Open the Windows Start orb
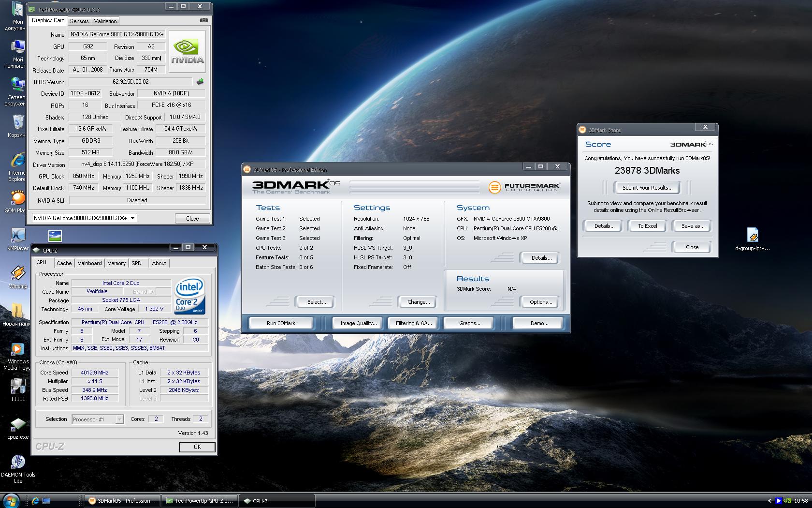 tap(11, 500)
